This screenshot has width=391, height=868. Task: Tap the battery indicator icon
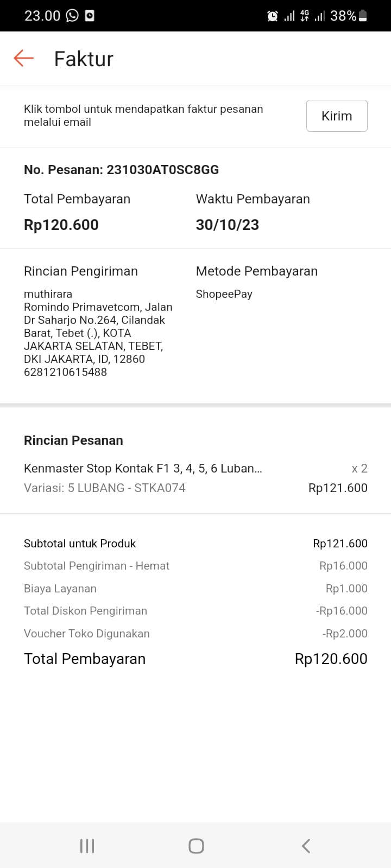tap(363, 16)
